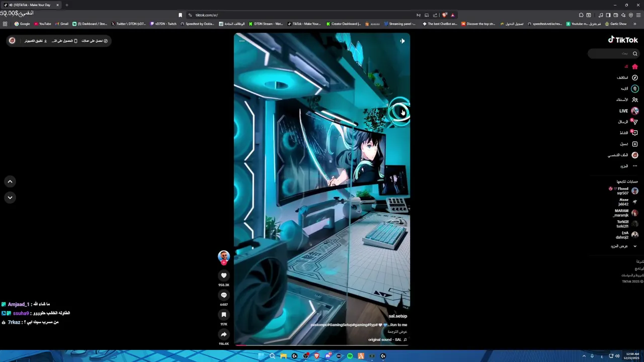Screen dimensions: 644x362
Task: Open Brave Rewards triangle icon
Action: (452, 15)
